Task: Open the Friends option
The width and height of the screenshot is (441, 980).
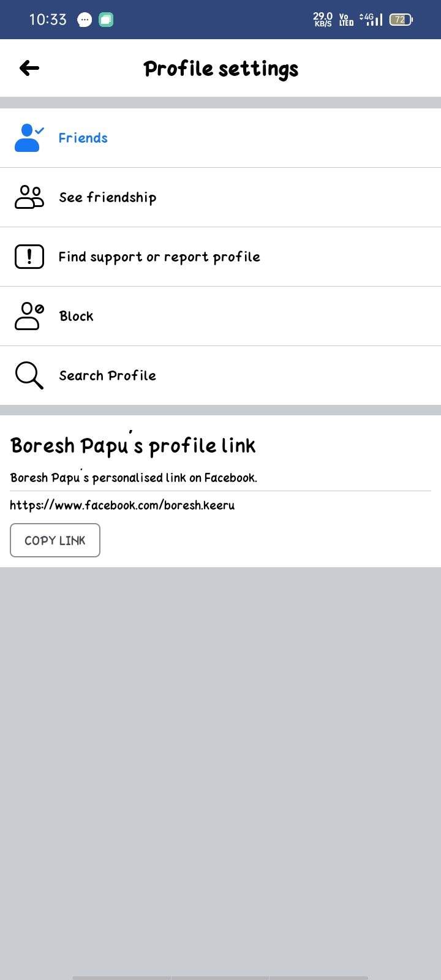Action: pyautogui.click(x=83, y=138)
